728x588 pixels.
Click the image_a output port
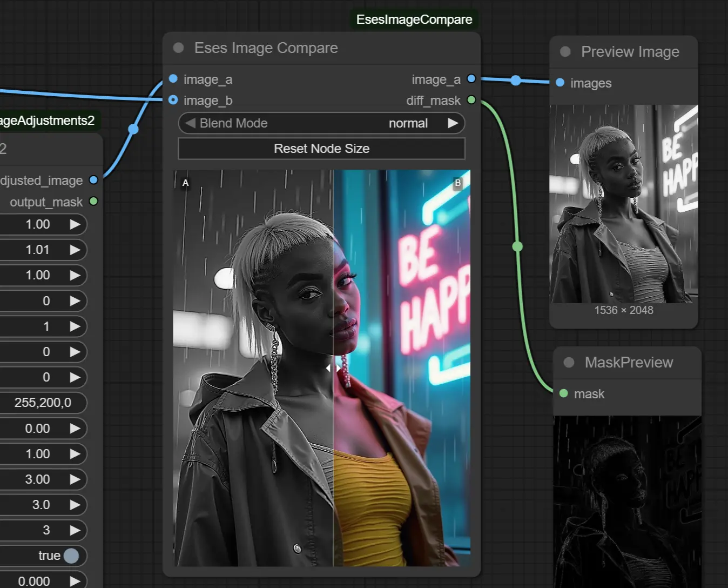[471, 79]
